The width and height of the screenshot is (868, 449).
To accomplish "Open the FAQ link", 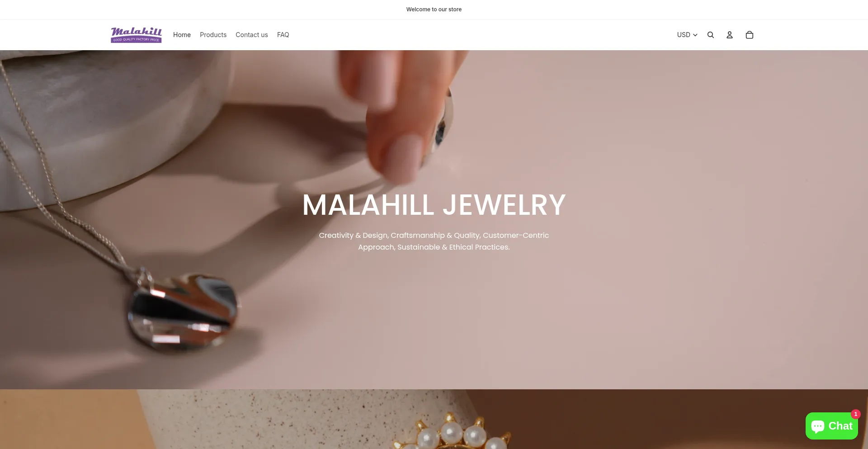I will pyautogui.click(x=283, y=35).
